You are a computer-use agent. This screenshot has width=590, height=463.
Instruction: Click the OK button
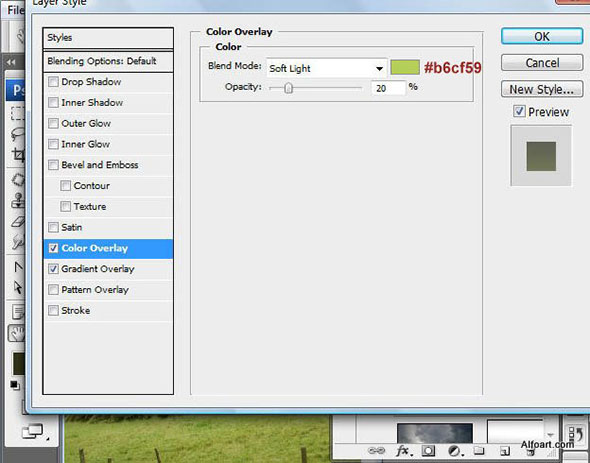coord(542,37)
